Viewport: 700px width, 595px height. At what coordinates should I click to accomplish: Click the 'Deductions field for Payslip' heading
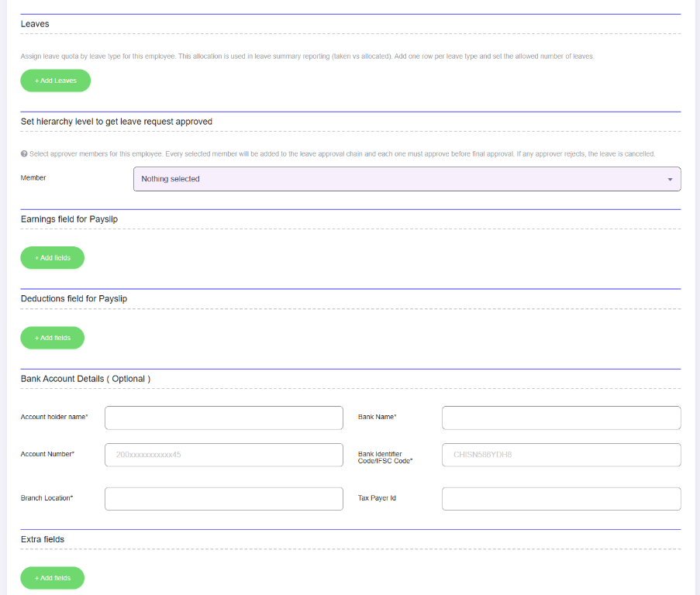[x=74, y=299]
